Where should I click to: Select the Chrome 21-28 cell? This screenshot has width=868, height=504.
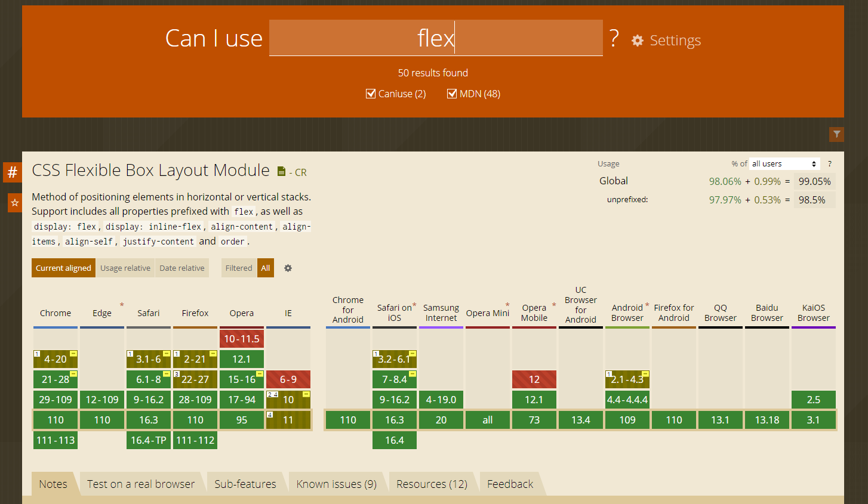coord(56,379)
